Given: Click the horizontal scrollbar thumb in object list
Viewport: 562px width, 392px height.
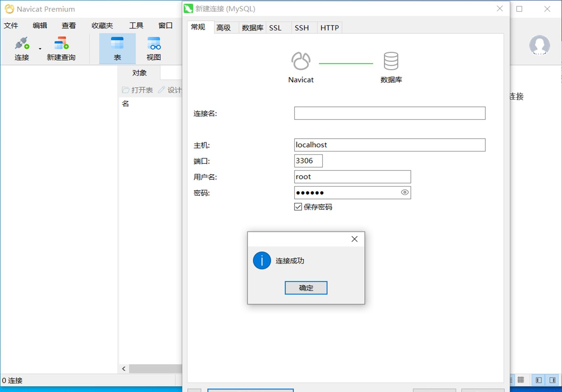Looking at the screenshot, I should pos(156,369).
